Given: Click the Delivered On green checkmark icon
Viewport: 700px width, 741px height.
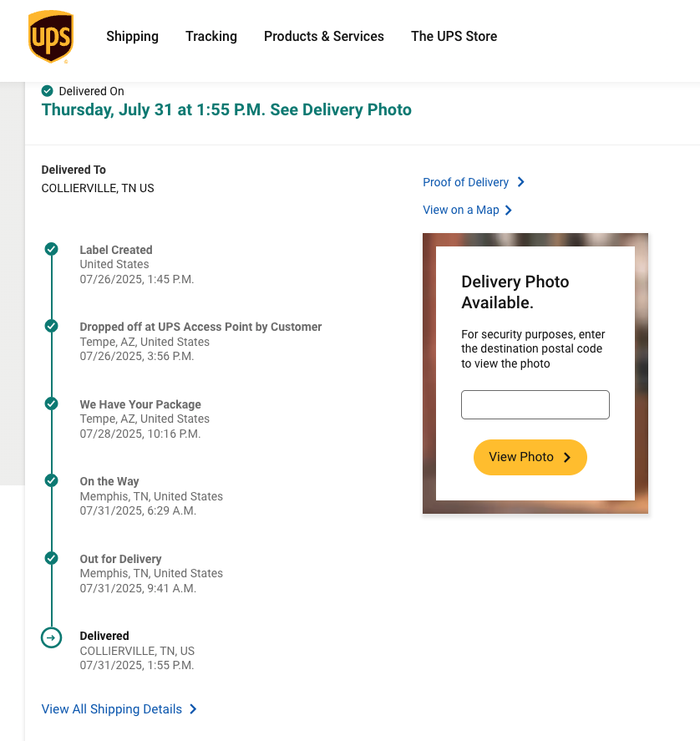Looking at the screenshot, I should click(x=48, y=91).
